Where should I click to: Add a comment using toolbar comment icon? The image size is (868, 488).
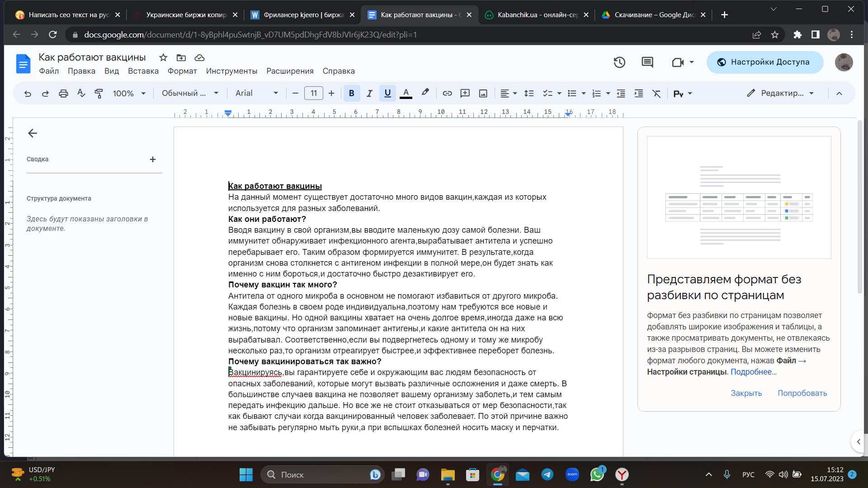click(465, 94)
